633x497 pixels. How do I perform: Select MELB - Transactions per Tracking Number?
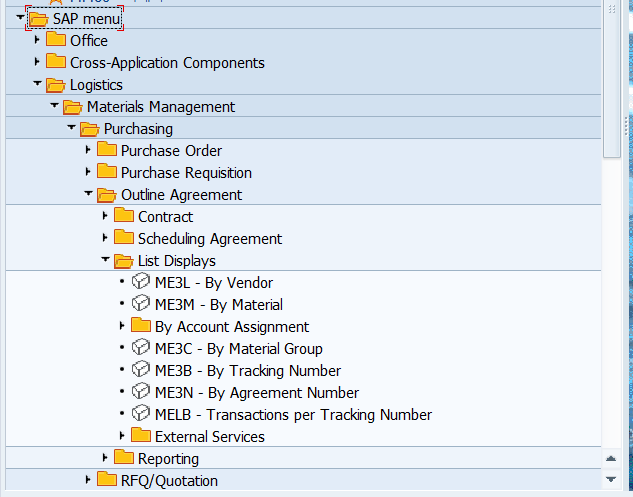tap(293, 415)
